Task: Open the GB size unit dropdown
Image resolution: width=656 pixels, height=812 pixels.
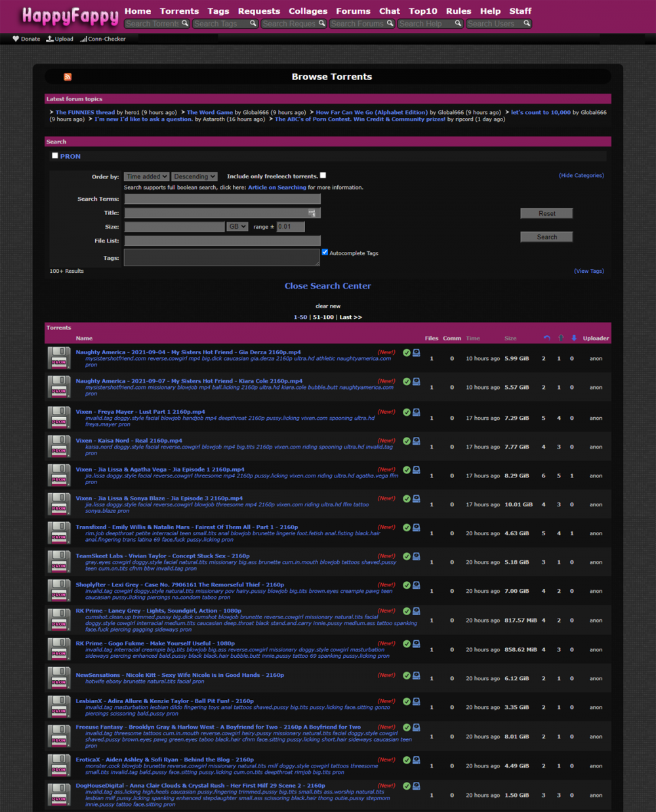Action: coord(237,227)
